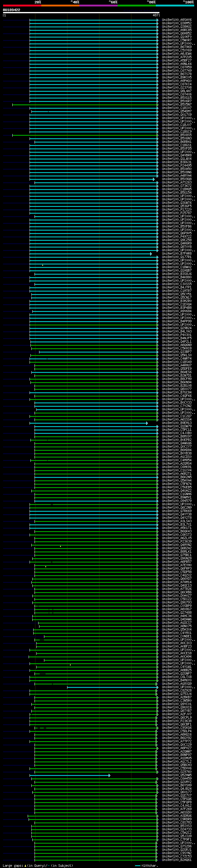This screenshot has height=868, width=197.
Task: Click the green alignment bar for UniRef100_B5X8S5
Action: coord(85,135)
